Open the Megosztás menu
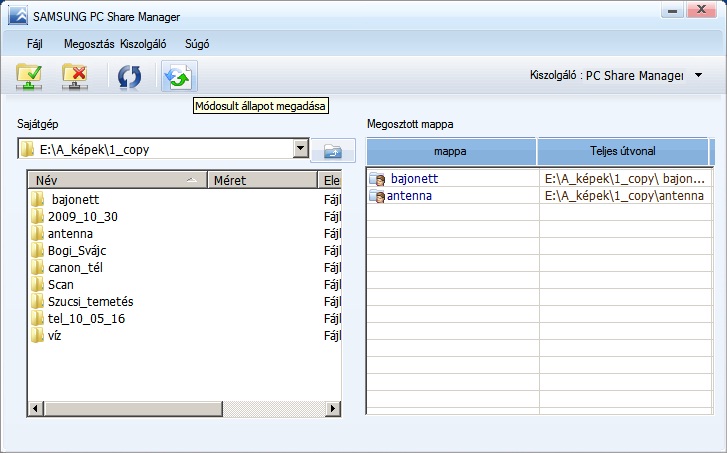This screenshot has width=727, height=453. [x=89, y=44]
